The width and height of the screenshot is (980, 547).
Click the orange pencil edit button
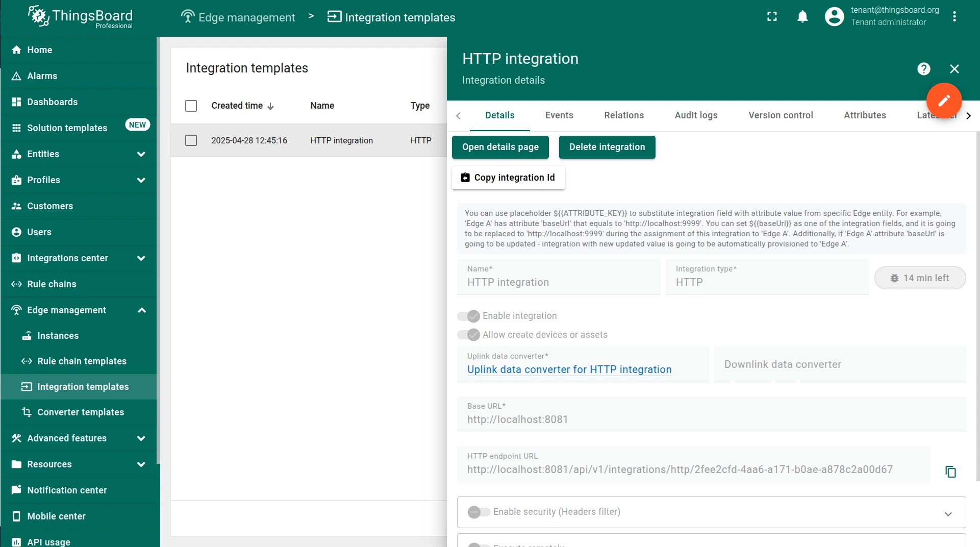point(944,100)
